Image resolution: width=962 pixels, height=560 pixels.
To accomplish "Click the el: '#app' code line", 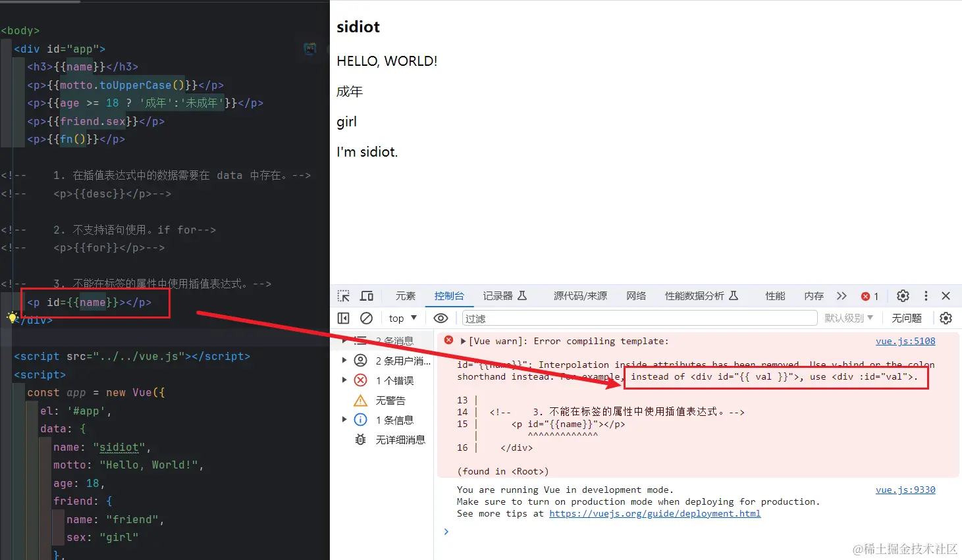I will [x=76, y=411].
